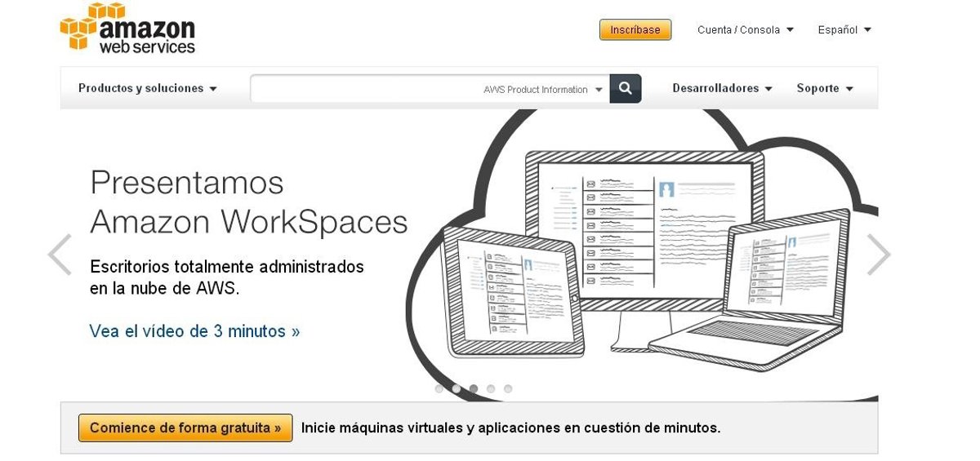The height and width of the screenshot is (461, 980).
Task: Open the Desarrolladores menu
Action: 722,88
